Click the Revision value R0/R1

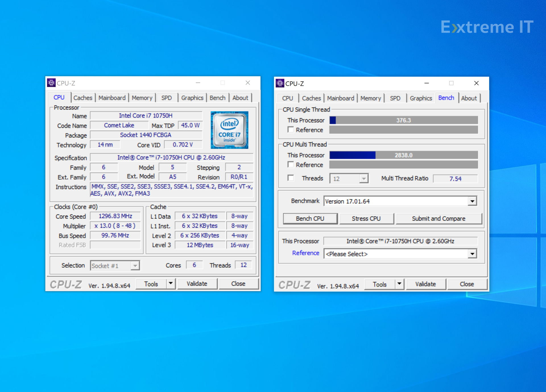[239, 177]
